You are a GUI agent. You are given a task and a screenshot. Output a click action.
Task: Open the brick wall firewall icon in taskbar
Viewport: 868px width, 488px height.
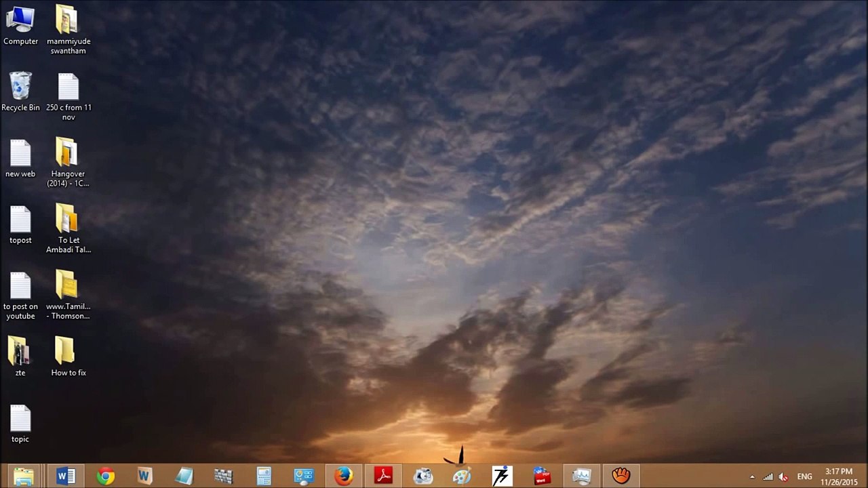pyautogui.click(x=224, y=476)
